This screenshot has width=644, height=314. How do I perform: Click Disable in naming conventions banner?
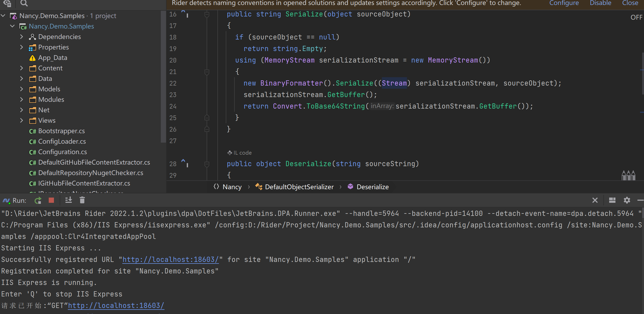(600, 3)
